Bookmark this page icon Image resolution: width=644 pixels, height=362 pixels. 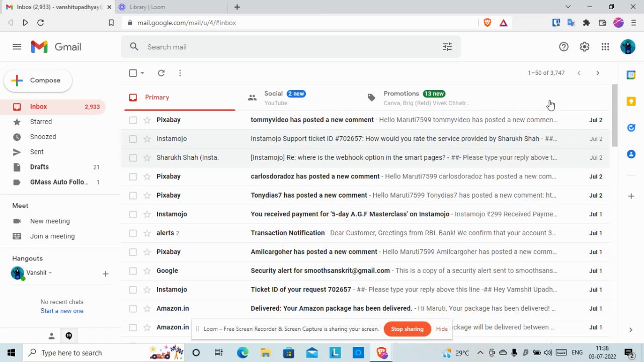click(x=111, y=23)
